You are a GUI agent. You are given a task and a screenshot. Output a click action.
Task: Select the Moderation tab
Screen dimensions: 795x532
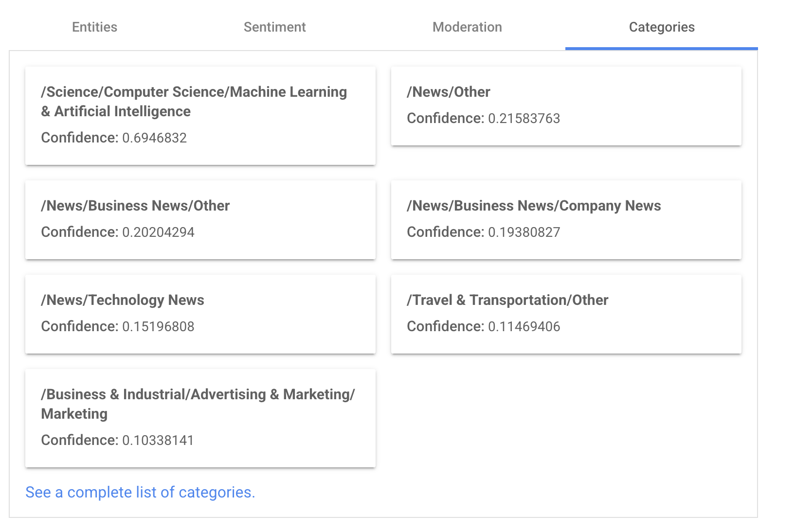(x=467, y=27)
